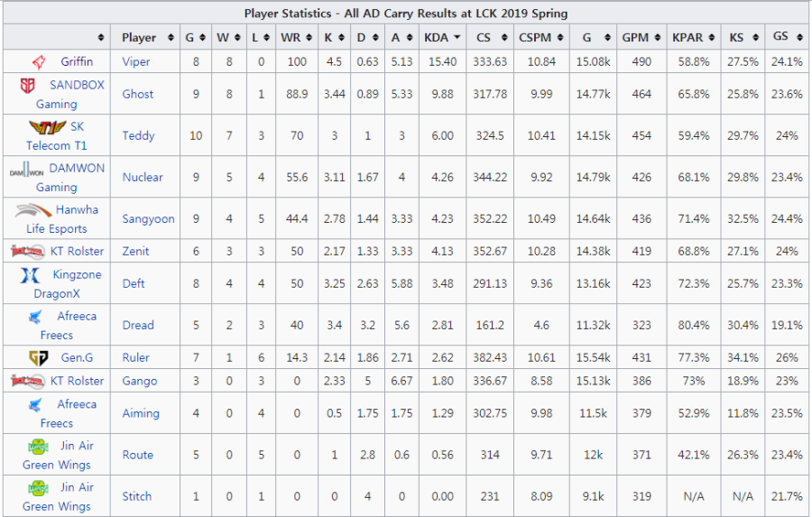The width and height of the screenshot is (812, 517).
Task: Click the Kingzone DragonX logo
Action: [30, 274]
